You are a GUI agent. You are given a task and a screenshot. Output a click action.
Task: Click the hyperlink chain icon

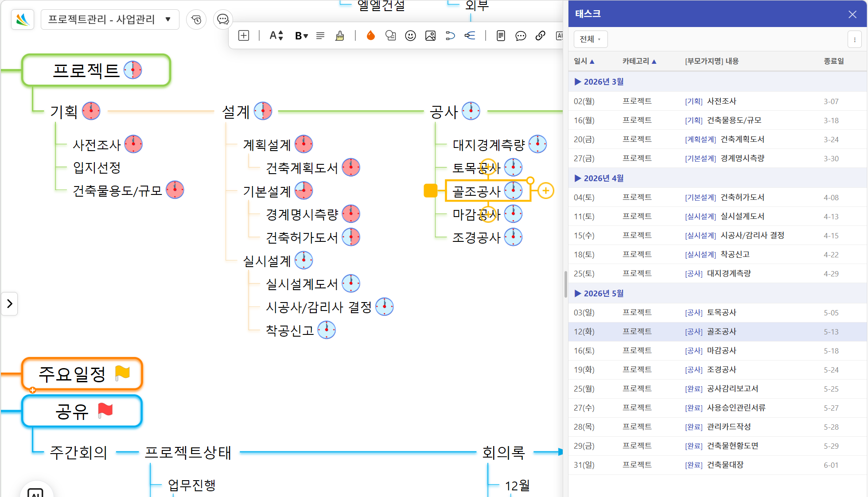coord(540,36)
